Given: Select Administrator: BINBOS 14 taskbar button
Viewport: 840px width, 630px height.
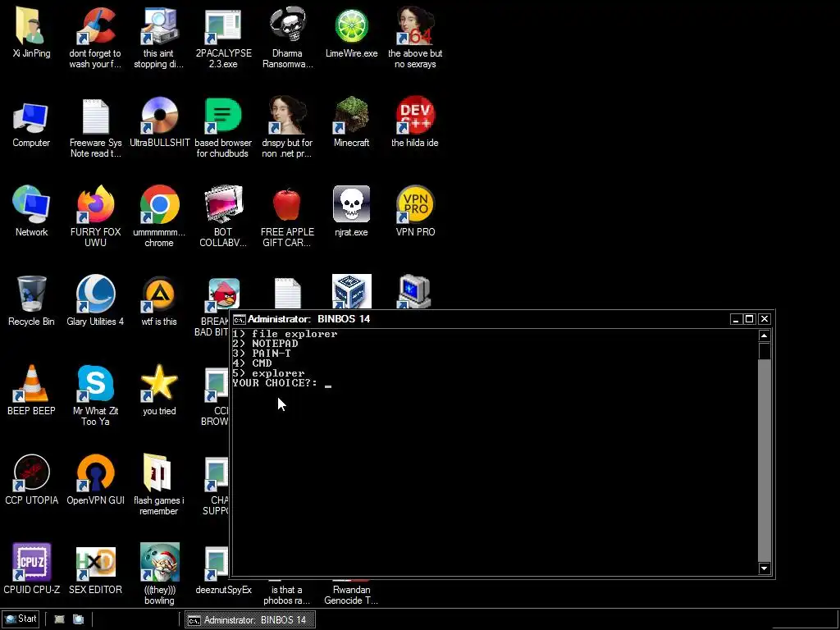Looking at the screenshot, I should pos(250,620).
